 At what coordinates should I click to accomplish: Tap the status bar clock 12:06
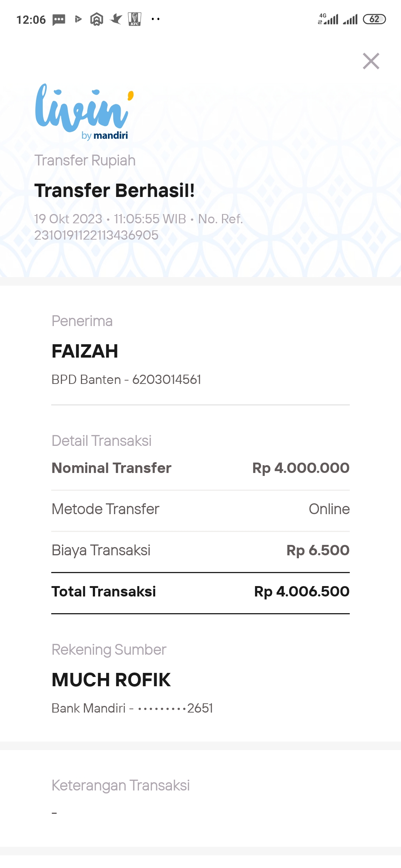(31, 20)
